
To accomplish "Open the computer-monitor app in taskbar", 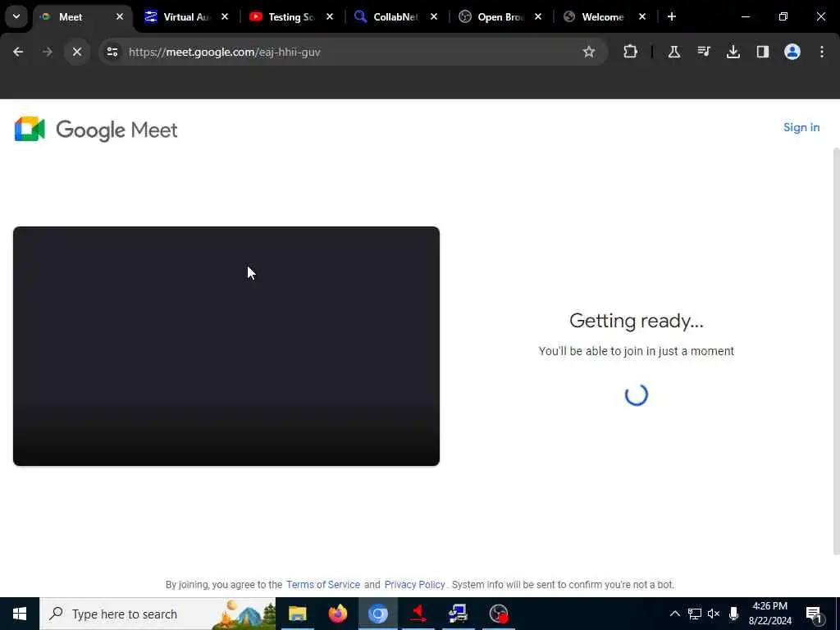I will 458,614.
